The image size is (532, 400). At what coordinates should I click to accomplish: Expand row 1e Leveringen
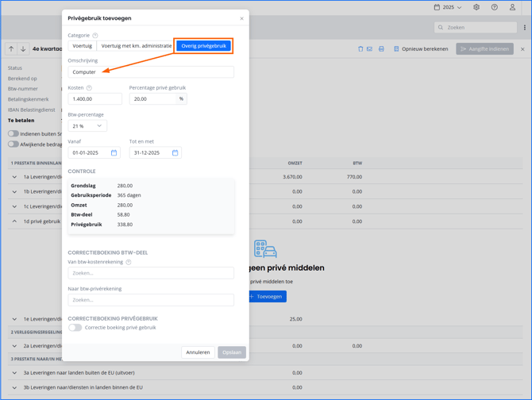(x=14, y=319)
